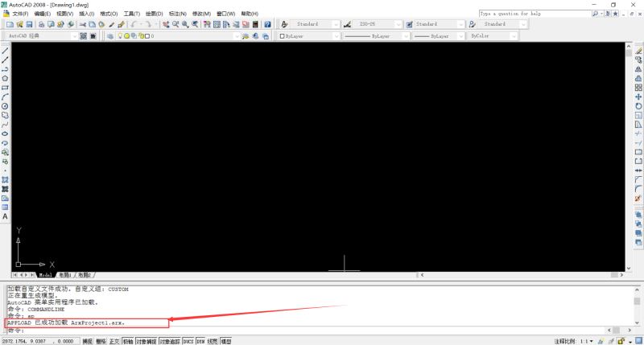Image resolution: width=644 pixels, height=345 pixels.
Task: Select the Array modify tool
Action: (638, 88)
